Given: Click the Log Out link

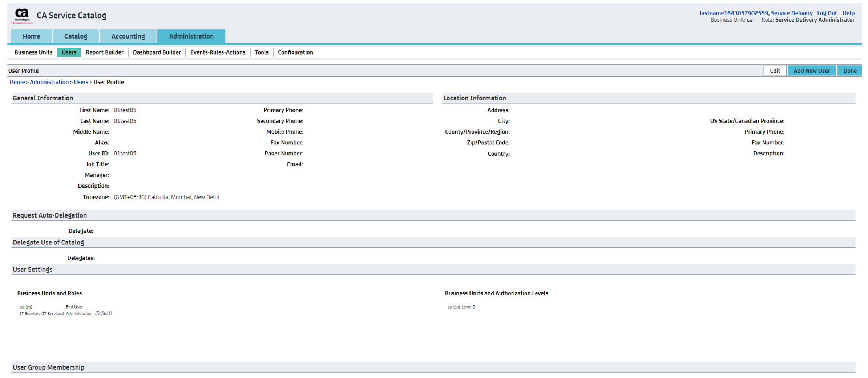Looking at the screenshot, I should click(827, 13).
